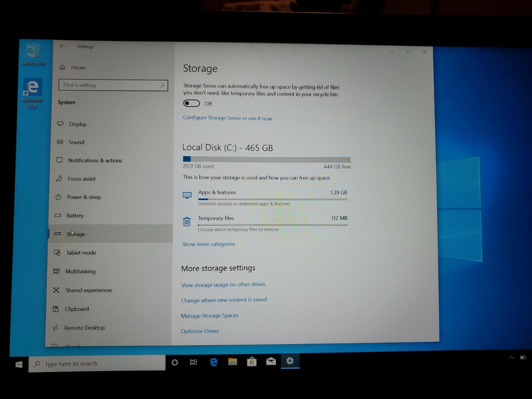Open File Explorer from the taskbar

(x=232, y=361)
